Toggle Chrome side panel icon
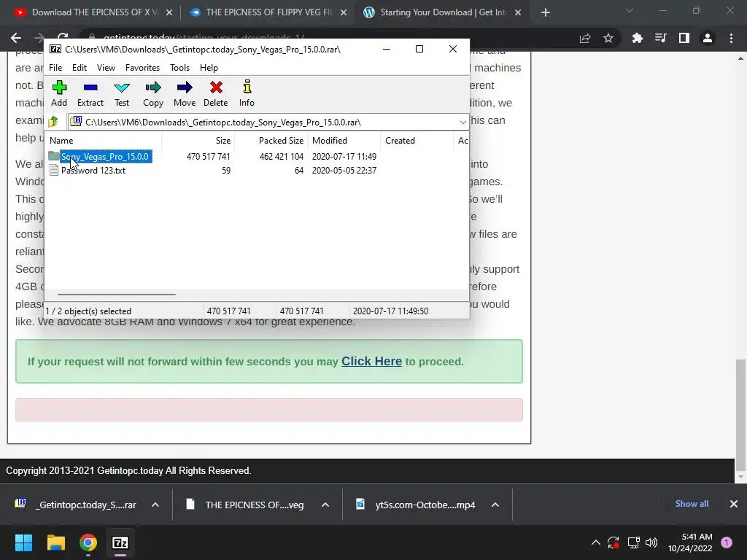Screen dimensions: 747x560 684,38
